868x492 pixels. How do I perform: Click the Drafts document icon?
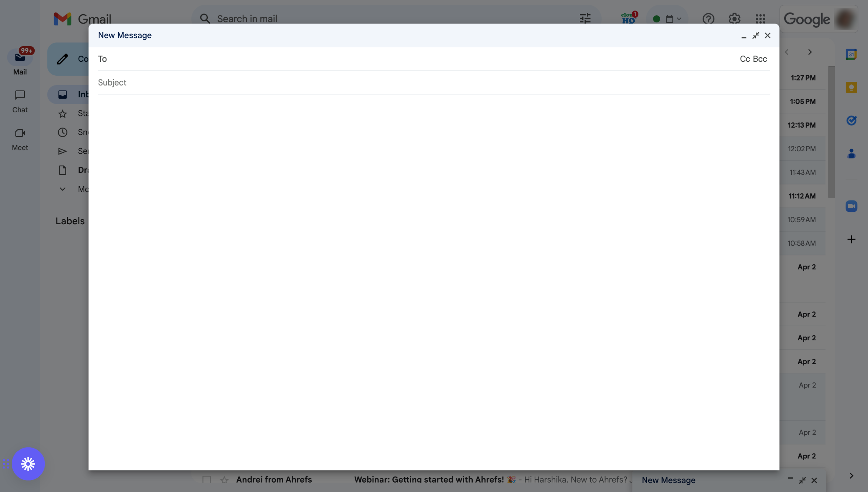(x=62, y=170)
